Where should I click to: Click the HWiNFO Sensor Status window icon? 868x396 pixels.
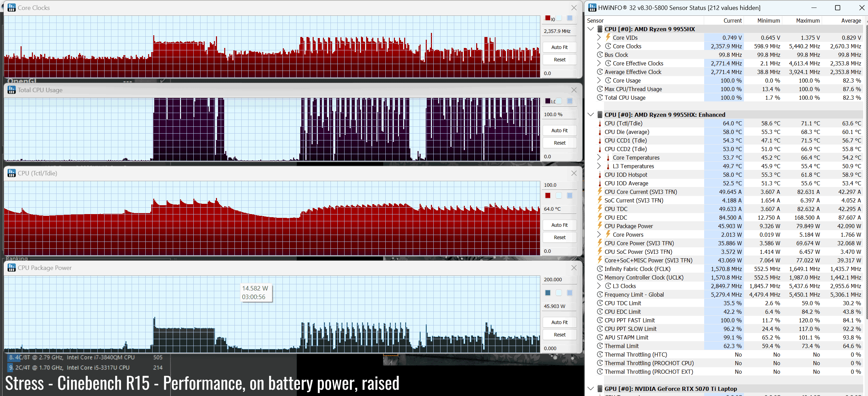tap(592, 8)
